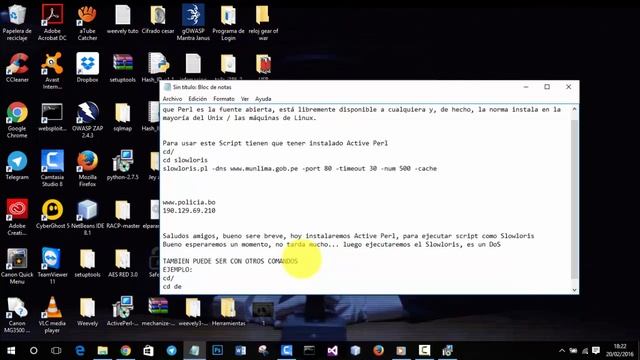The height and width of the screenshot is (360, 640).
Task: Click the line 'EJEMPLO:' in Notepad
Action: click(177, 269)
